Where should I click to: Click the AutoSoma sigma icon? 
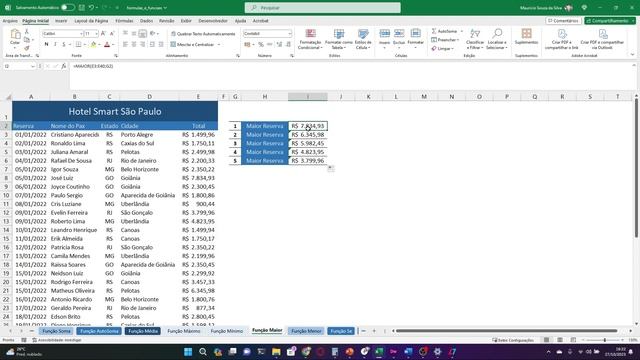point(434,31)
